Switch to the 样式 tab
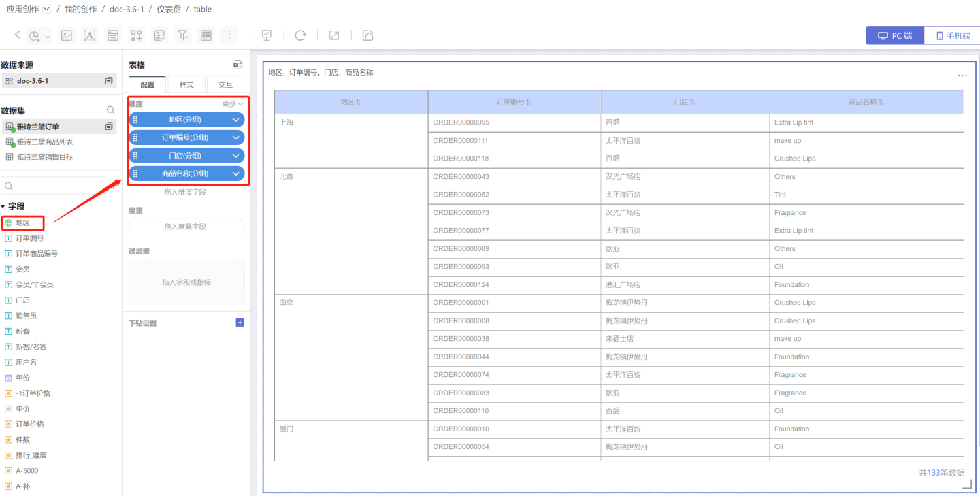The height and width of the screenshot is (496, 980). pyautogui.click(x=186, y=85)
